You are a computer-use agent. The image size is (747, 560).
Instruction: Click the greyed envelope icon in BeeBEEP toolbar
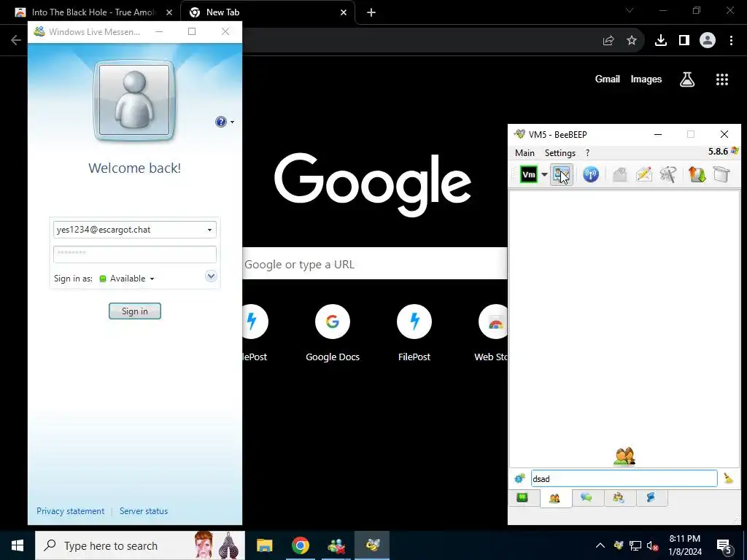tap(619, 174)
